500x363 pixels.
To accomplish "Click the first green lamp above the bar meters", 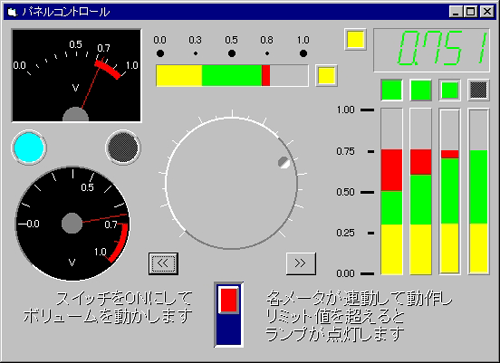I will [x=392, y=90].
